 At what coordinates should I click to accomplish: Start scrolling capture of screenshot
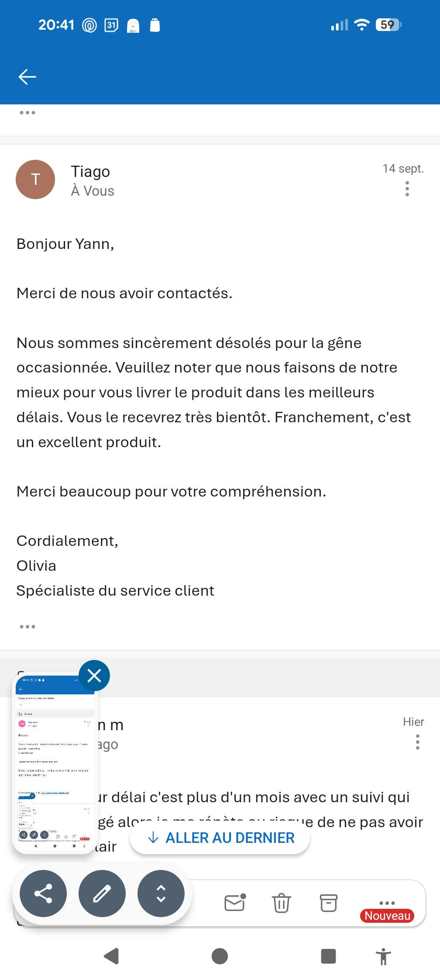coord(161,894)
